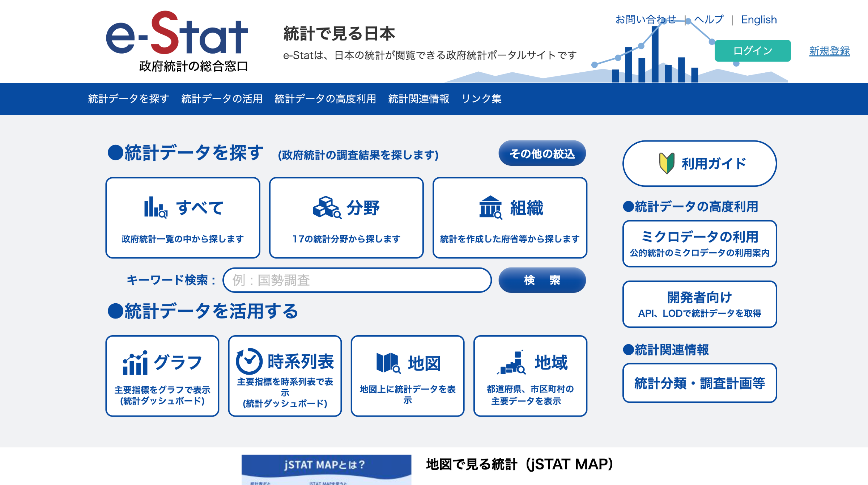868x485 pixels.
Task: Click the ログイン button
Action: [753, 51]
